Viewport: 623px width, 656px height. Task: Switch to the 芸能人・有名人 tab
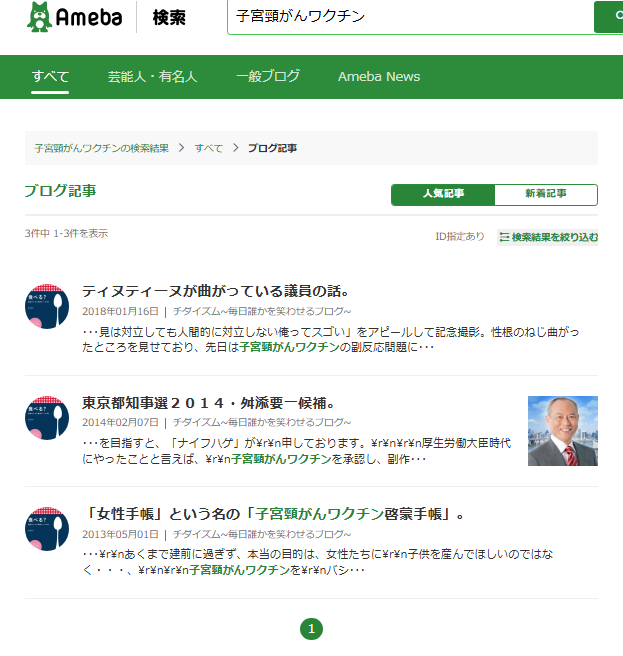coord(152,77)
